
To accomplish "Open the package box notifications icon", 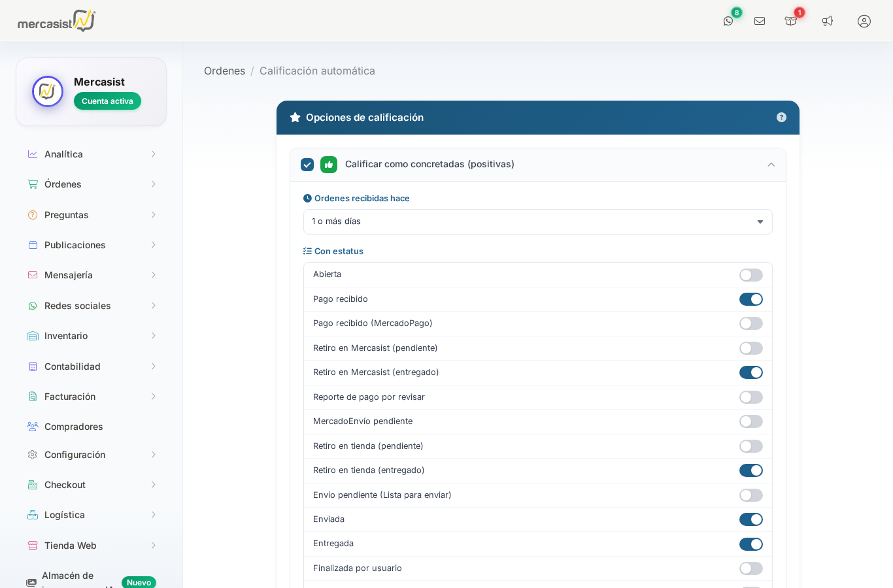I will click(790, 21).
